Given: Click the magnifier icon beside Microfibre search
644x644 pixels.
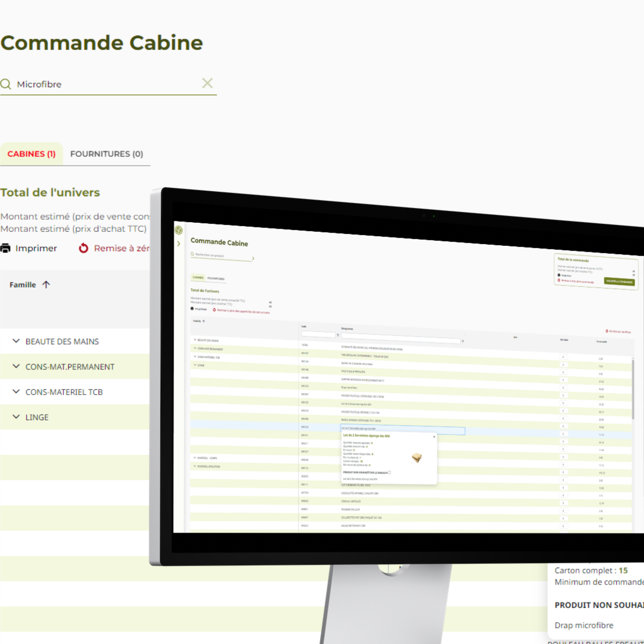Looking at the screenshot, I should click(6, 84).
